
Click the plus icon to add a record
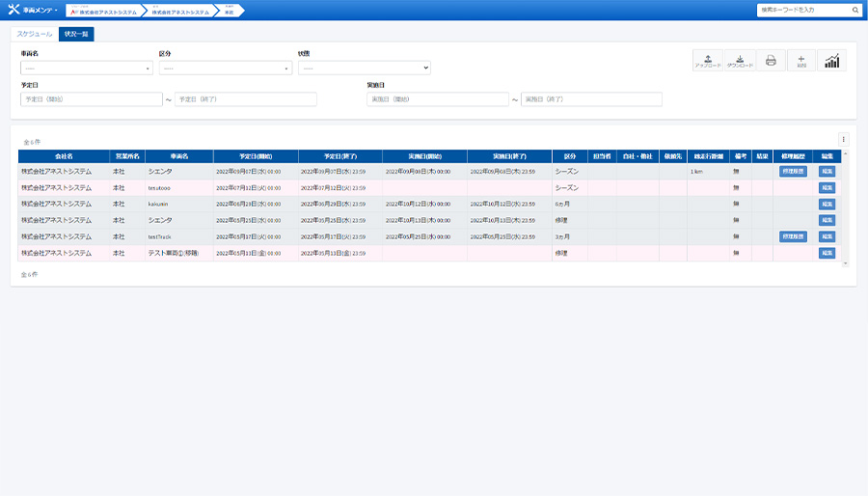[801, 61]
